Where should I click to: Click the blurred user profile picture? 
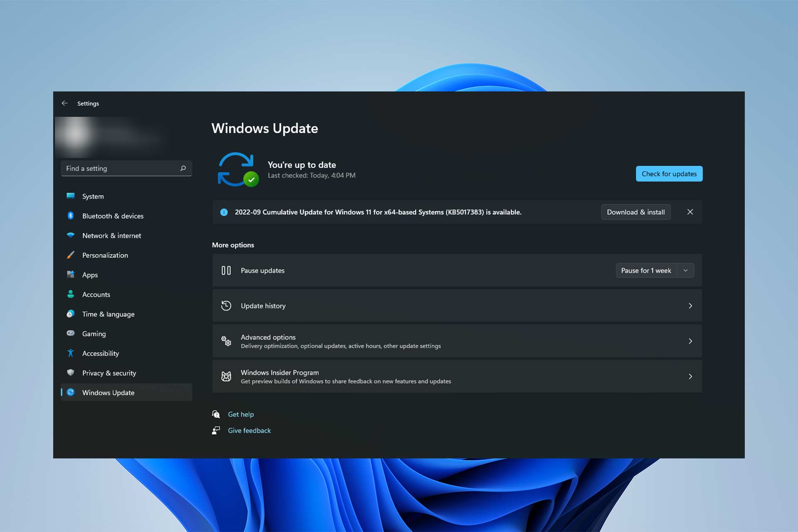[x=76, y=134]
